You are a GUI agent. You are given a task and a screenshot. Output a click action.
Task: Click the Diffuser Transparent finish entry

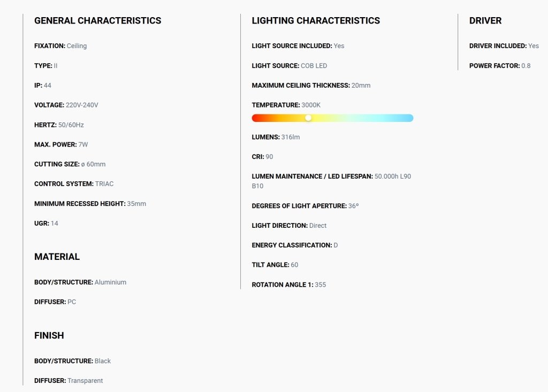point(68,380)
